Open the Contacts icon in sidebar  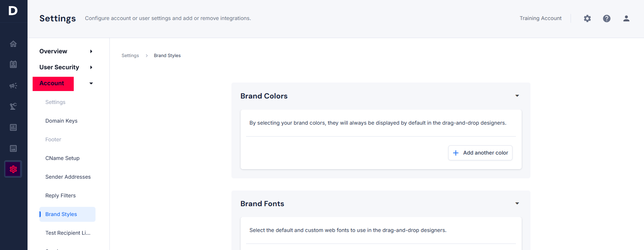[13, 64]
